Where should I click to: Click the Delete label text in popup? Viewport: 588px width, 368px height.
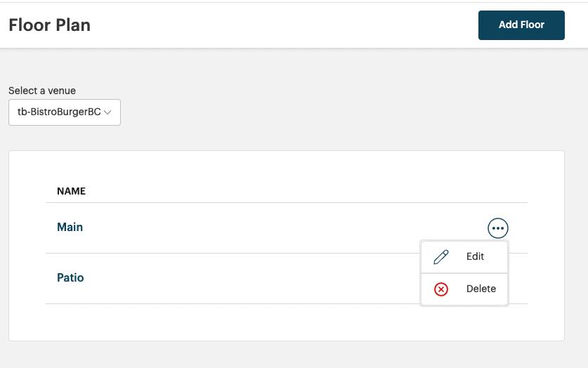[x=481, y=289]
